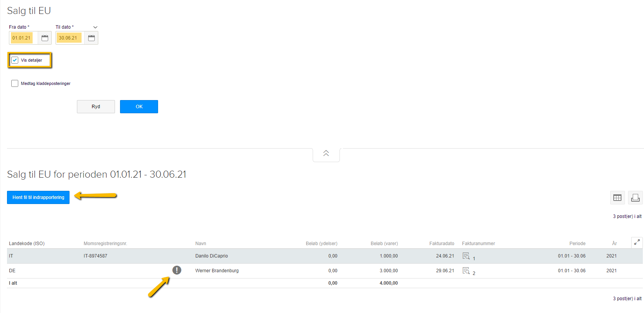View invoice 2 document icon
The image size is (644, 313).
pyautogui.click(x=466, y=271)
